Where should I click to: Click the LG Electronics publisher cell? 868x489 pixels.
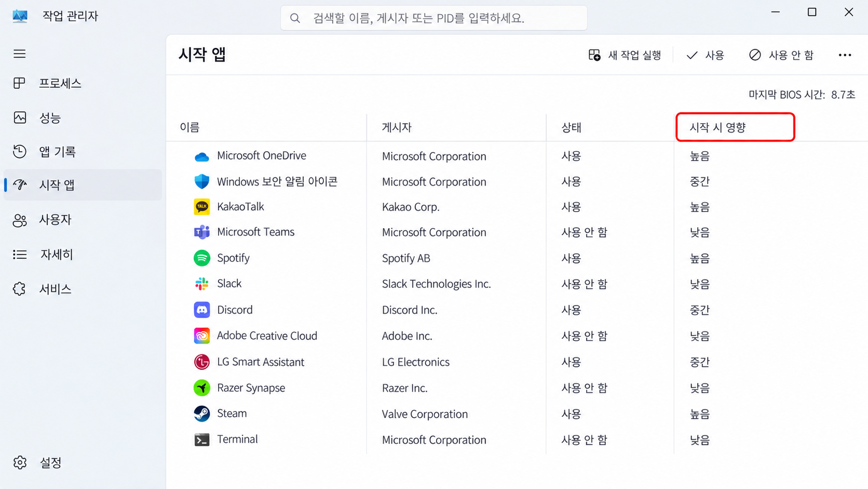[x=415, y=362]
